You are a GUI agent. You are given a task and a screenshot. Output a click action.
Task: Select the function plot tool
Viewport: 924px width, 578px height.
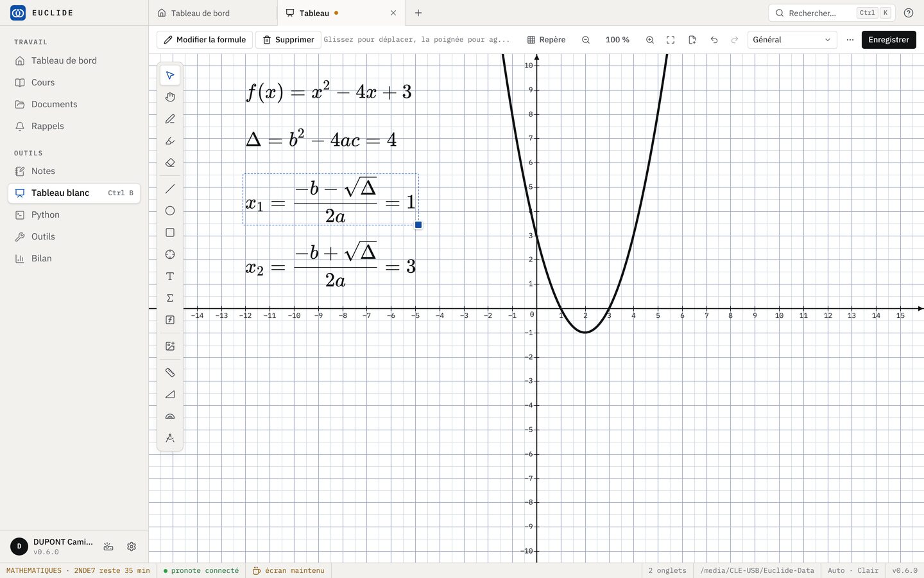point(170,320)
